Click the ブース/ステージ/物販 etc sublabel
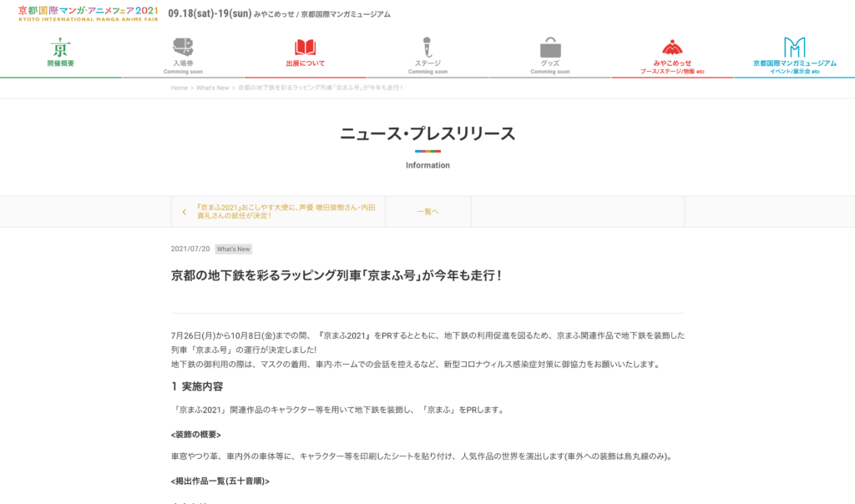Image resolution: width=855 pixels, height=504 pixels. 672,72
